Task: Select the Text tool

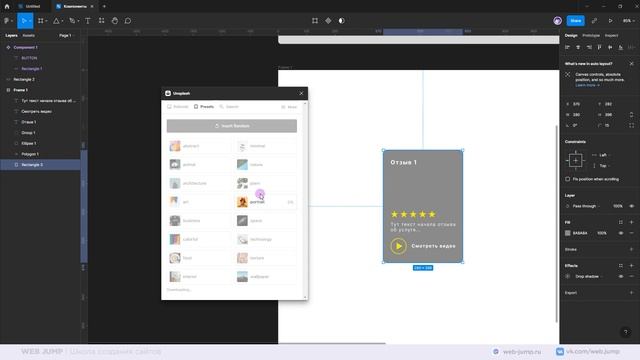Action: [x=88, y=20]
